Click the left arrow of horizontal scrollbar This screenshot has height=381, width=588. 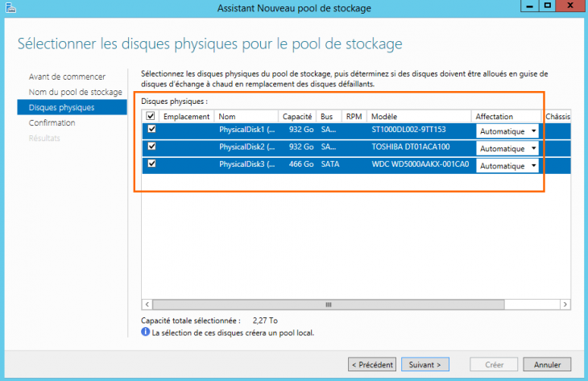tap(147, 304)
